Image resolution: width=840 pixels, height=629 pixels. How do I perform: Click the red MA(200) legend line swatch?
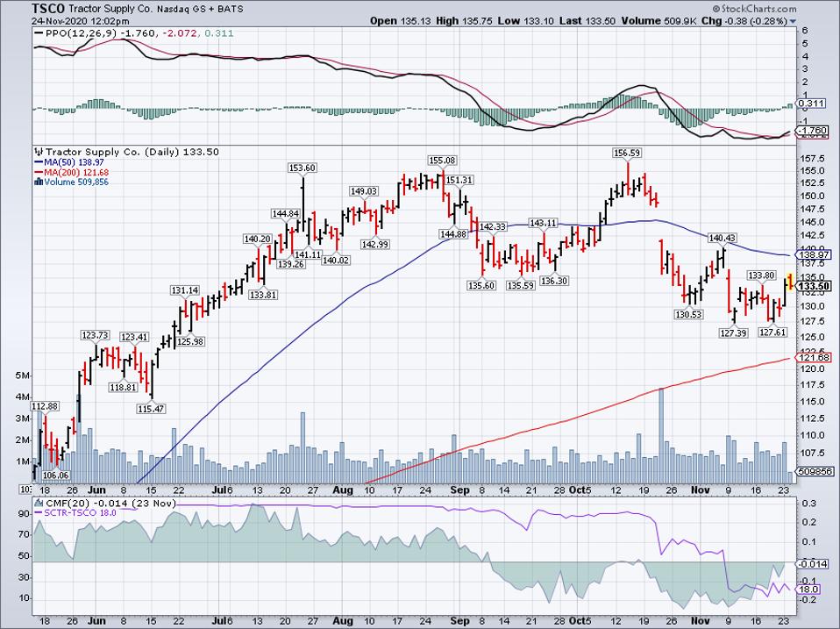(39, 173)
